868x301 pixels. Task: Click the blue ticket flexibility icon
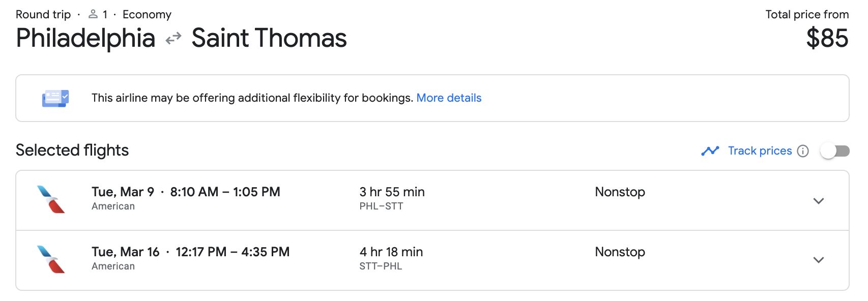[54, 98]
